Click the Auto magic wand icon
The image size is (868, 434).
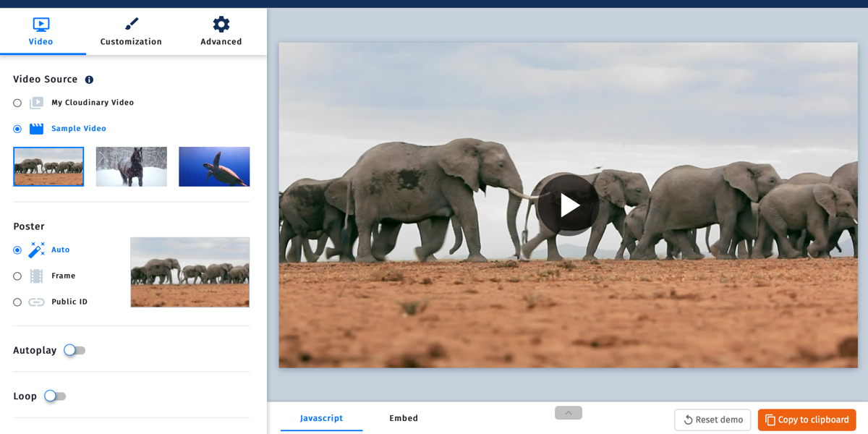point(36,250)
